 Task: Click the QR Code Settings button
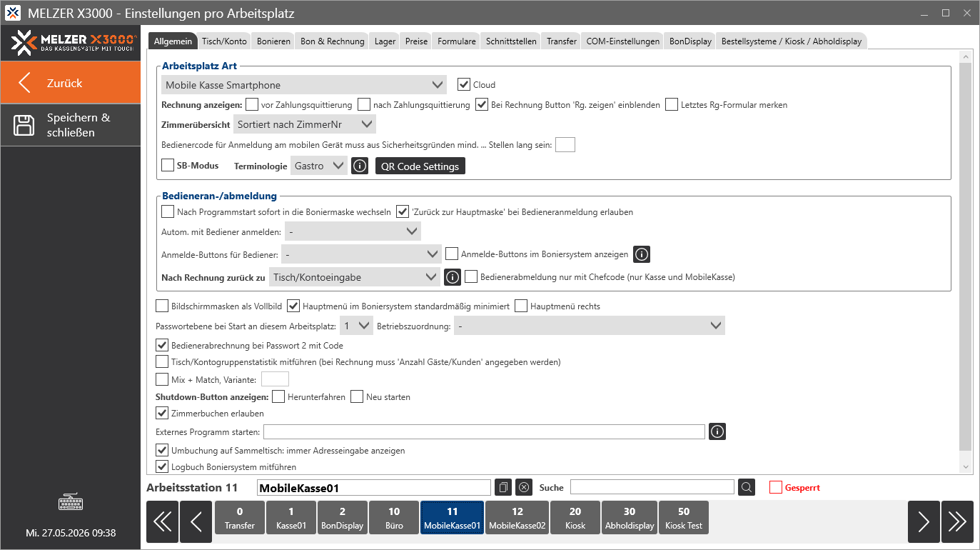pyautogui.click(x=420, y=166)
